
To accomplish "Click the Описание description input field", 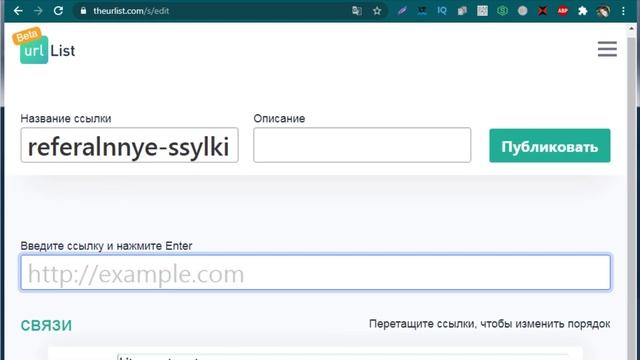I will [362, 145].
